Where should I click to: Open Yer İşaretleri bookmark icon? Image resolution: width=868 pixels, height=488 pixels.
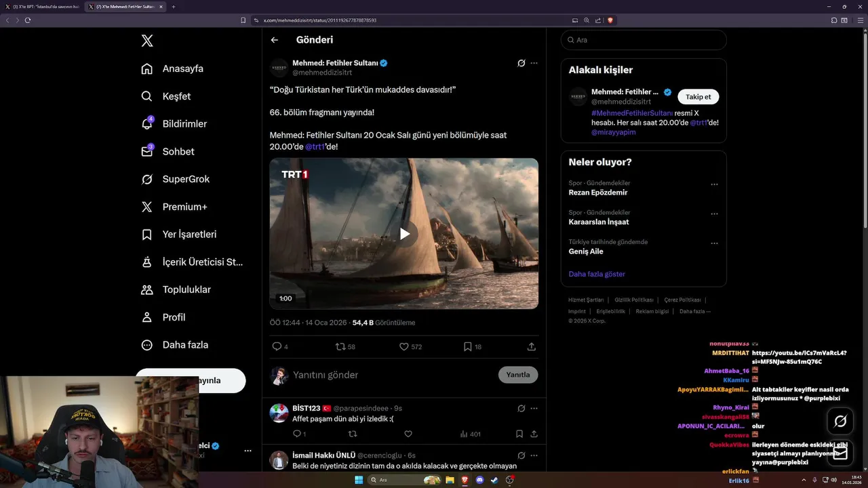pos(146,235)
